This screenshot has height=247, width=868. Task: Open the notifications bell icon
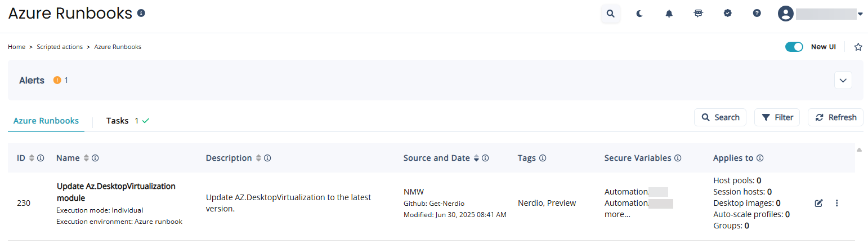(669, 14)
